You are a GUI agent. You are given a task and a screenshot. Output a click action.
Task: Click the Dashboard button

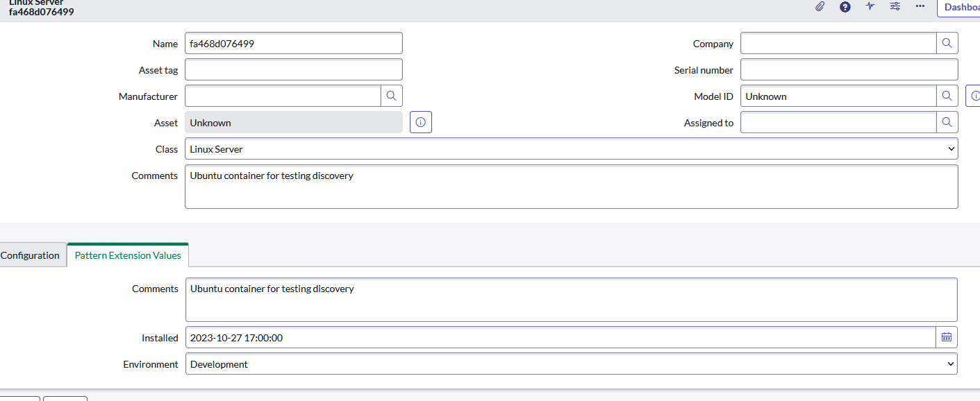coord(961,8)
